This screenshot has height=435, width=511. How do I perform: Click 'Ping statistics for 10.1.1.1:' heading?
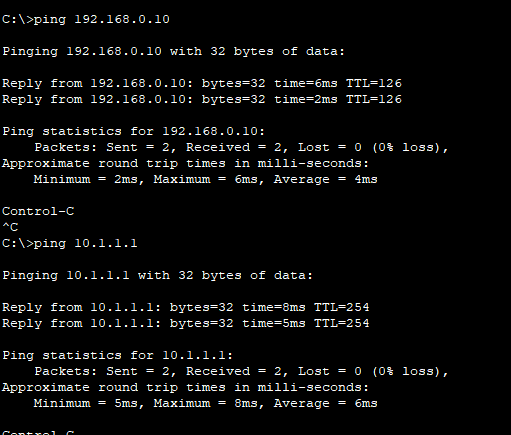click(118, 355)
